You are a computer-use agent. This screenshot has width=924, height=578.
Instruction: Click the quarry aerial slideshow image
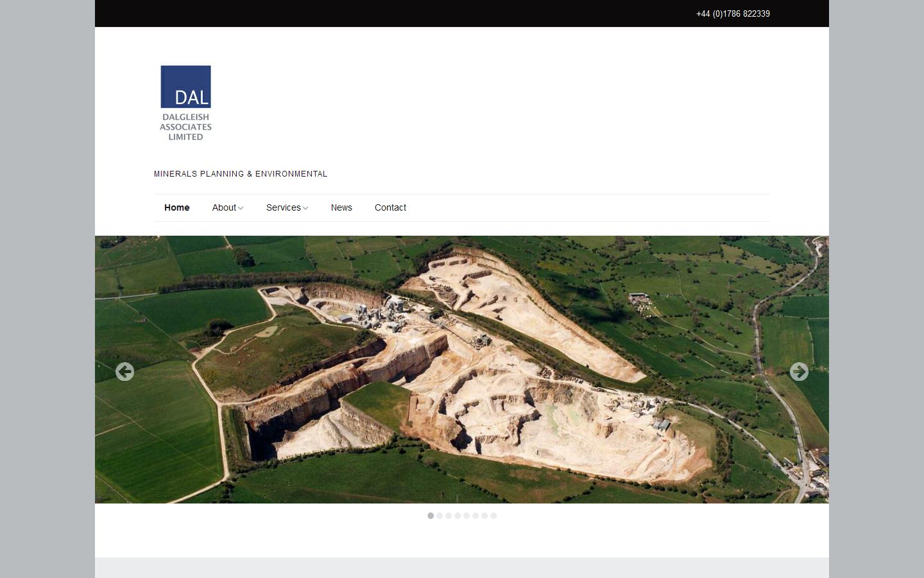(462, 369)
